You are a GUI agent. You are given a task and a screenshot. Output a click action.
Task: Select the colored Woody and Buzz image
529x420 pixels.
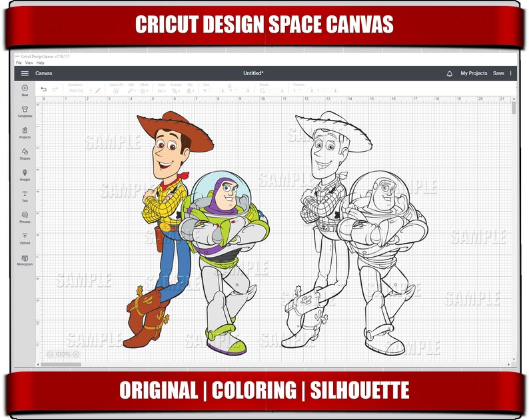197,232
